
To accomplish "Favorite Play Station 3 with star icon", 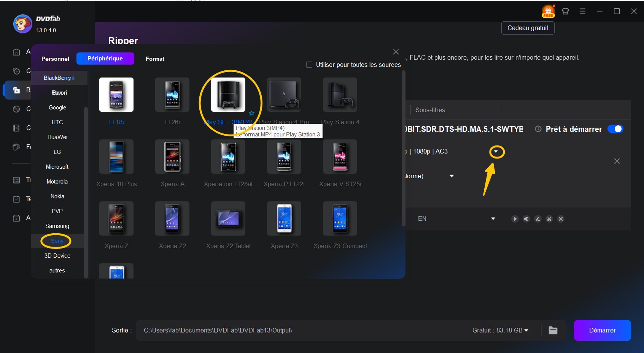I will coord(251,113).
